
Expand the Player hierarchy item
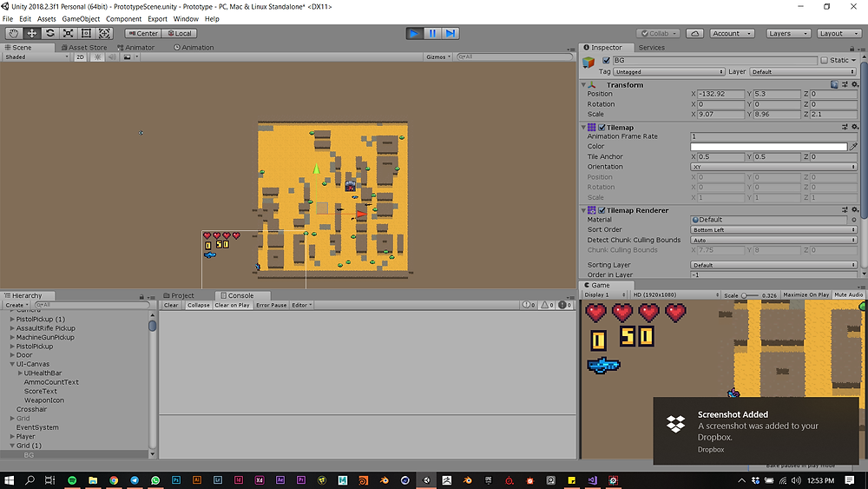pyautogui.click(x=12, y=437)
